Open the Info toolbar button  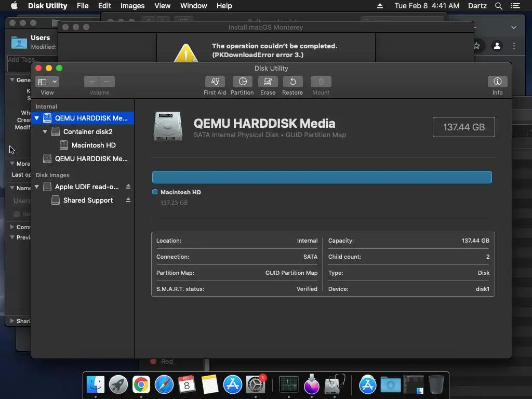(497, 82)
